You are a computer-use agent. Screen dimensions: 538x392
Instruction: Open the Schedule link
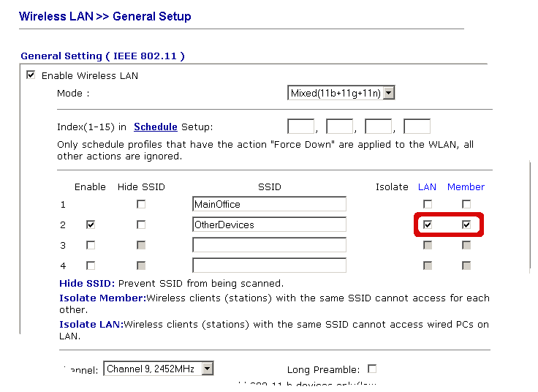tap(155, 127)
